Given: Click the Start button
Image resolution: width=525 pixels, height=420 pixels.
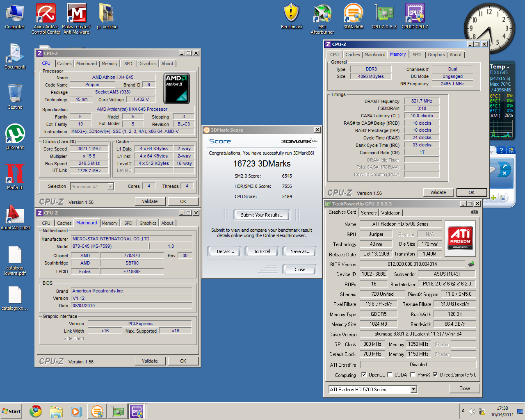Looking at the screenshot, I should (11, 411).
